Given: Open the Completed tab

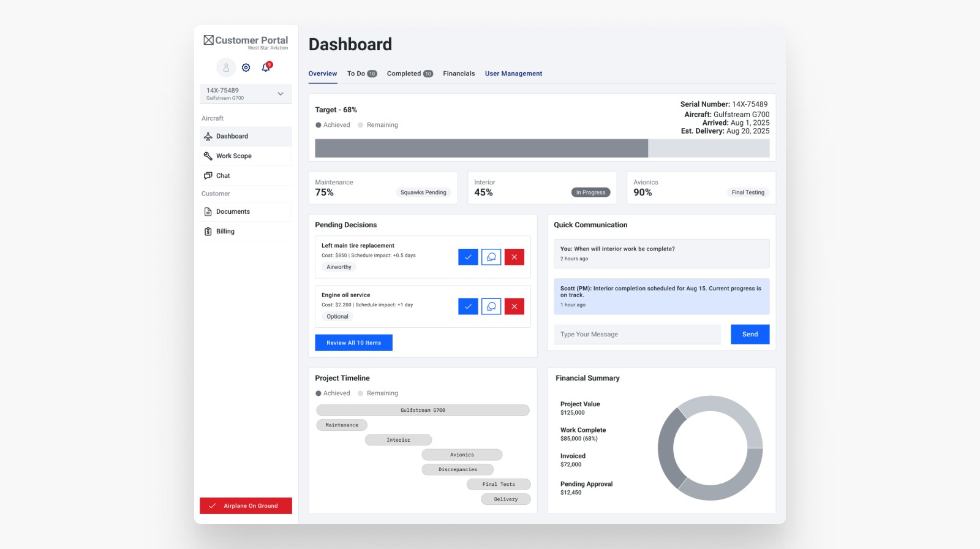Looking at the screenshot, I should pos(410,74).
